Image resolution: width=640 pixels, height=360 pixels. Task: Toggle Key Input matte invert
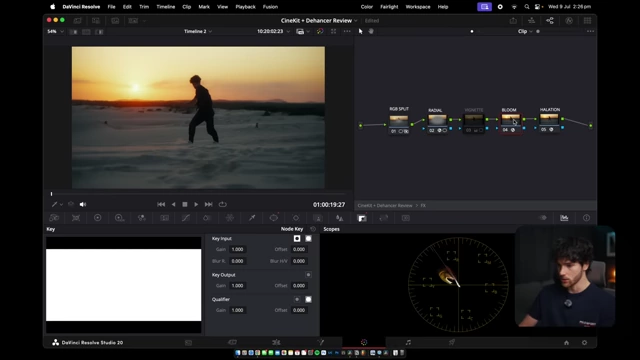pyautogui.click(x=297, y=238)
